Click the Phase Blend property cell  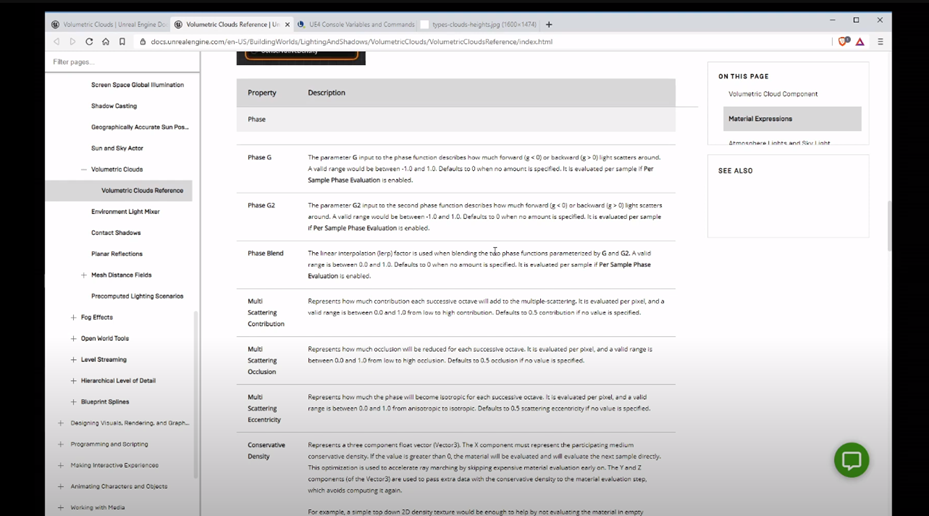pyautogui.click(x=265, y=253)
